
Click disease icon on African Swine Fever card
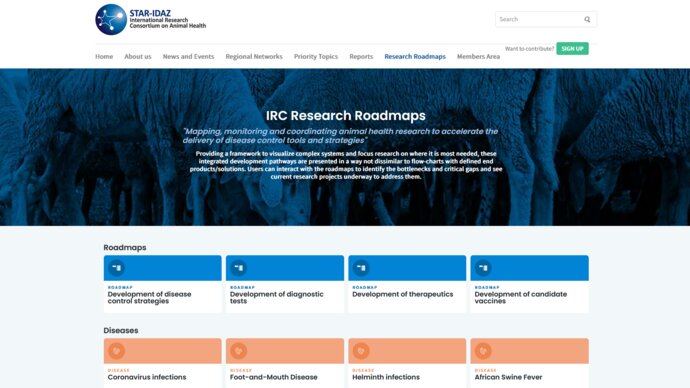(484, 351)
